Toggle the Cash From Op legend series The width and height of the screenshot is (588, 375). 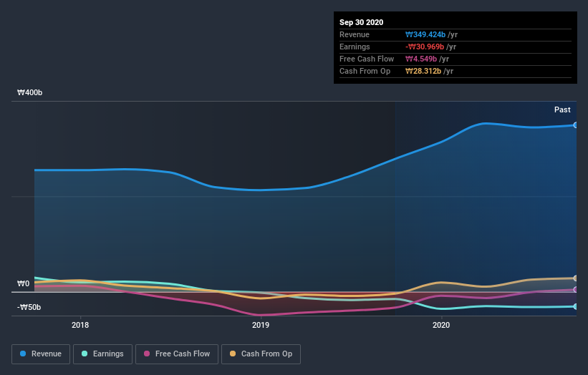tap(261, 354)
